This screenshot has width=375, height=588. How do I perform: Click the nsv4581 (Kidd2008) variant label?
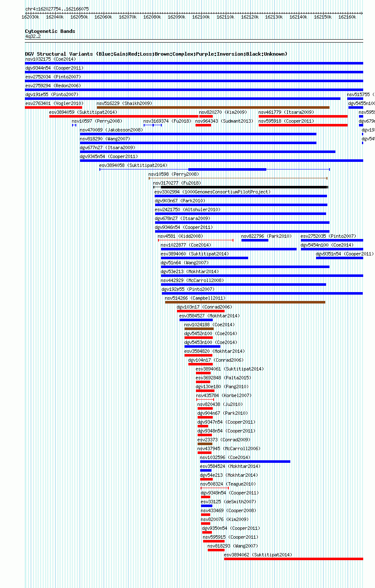coord(180,236)
